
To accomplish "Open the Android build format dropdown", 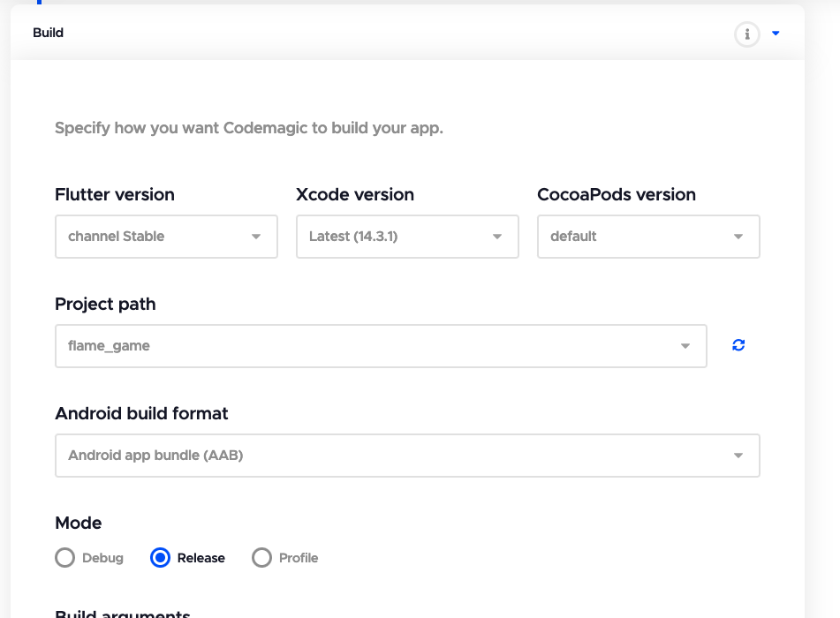I will (407, 456).
